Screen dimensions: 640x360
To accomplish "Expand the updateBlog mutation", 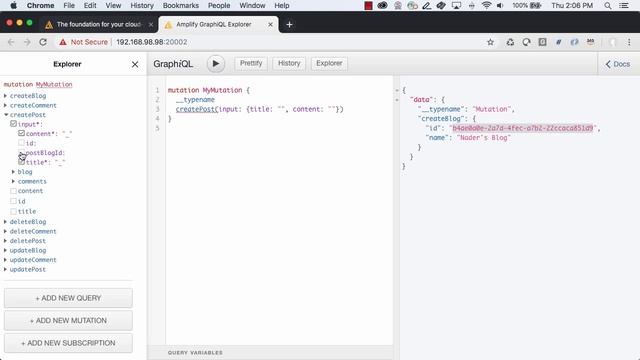I will (6, 250).
